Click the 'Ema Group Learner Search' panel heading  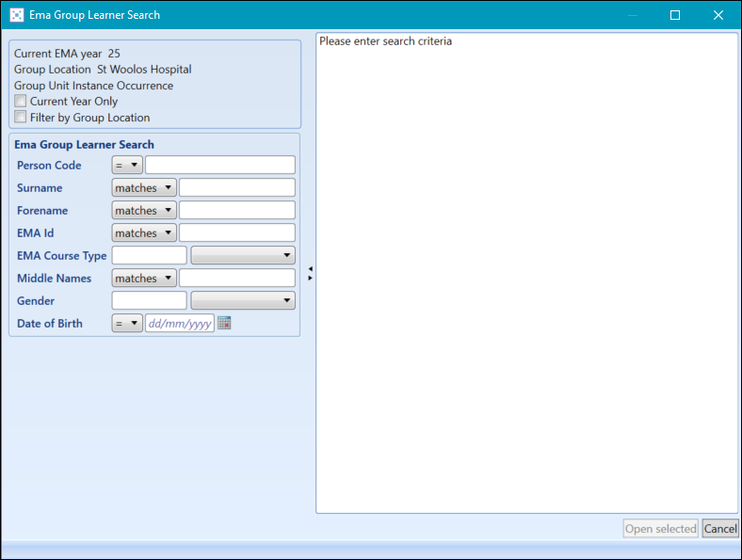(x=84, y=145)
